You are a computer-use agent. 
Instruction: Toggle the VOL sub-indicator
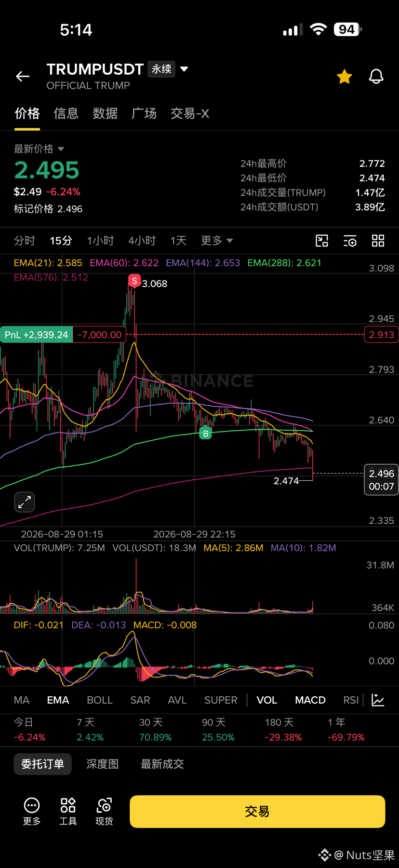[x=267, y=700]
